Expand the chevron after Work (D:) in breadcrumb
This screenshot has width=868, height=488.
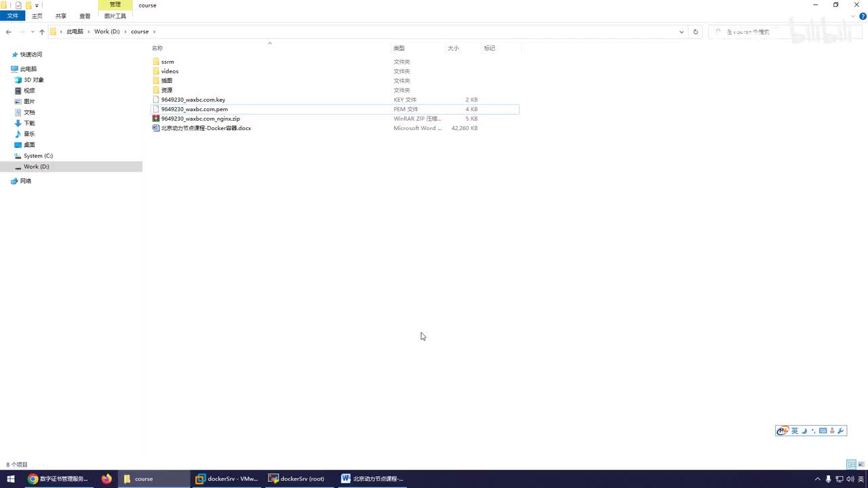point(125,32)
